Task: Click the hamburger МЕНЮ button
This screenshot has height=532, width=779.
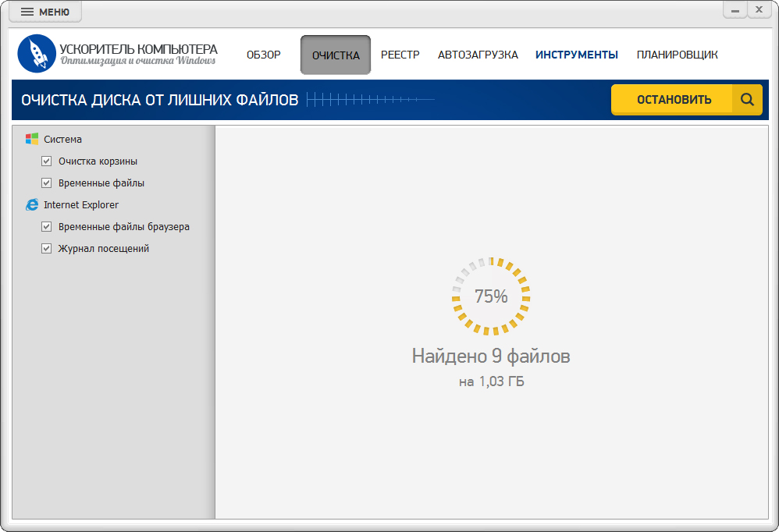Action: pos(44,12)
